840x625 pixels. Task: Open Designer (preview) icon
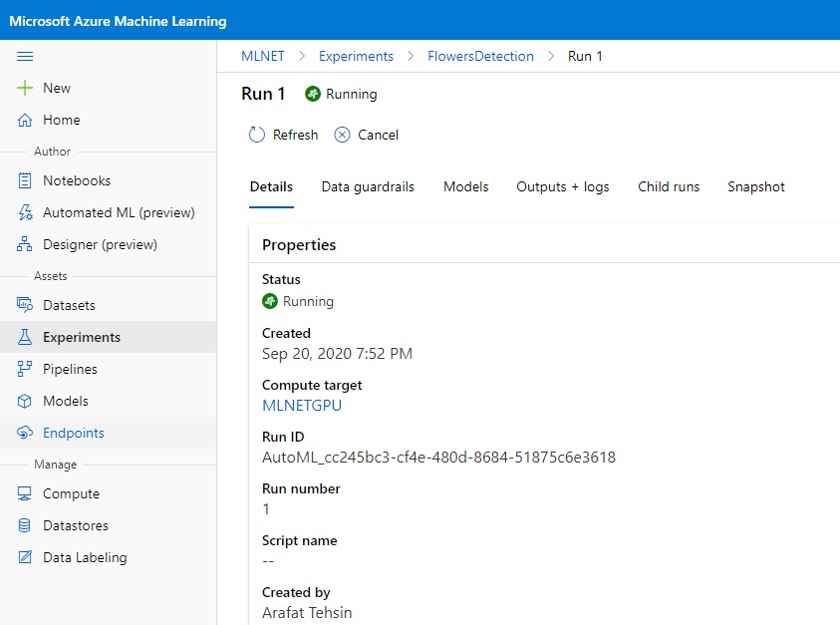point(26,244)
